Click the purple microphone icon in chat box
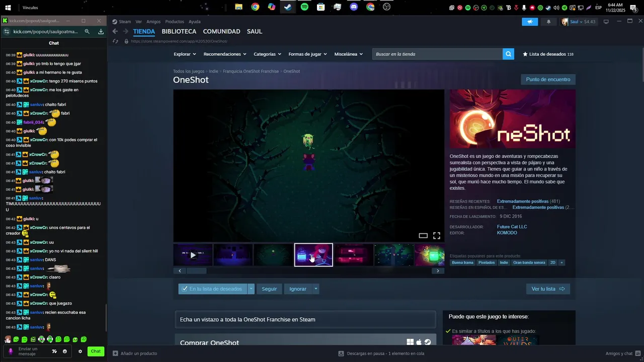 point(11,351)
